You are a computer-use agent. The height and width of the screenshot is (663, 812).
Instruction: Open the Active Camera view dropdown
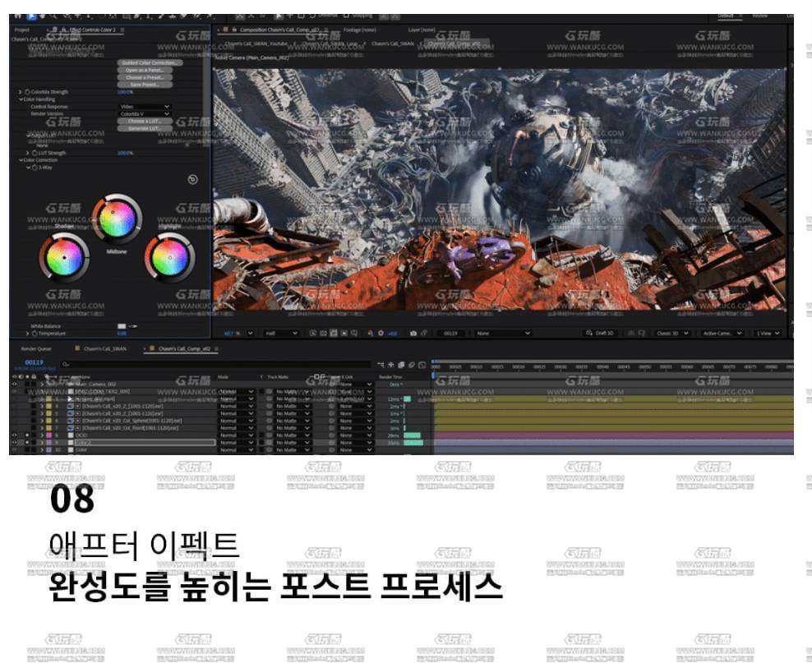(722, 334)
